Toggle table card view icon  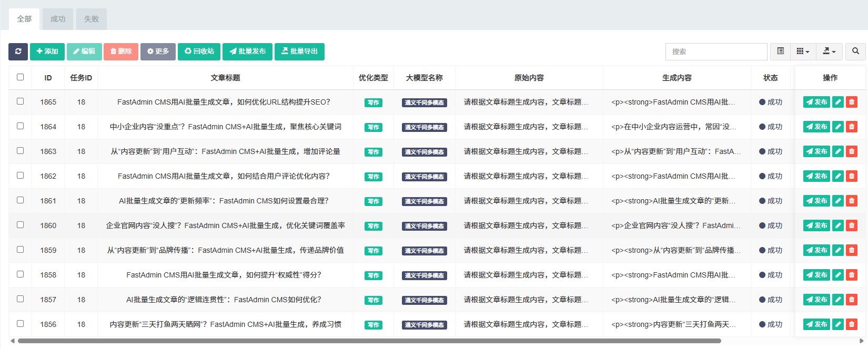781,52
